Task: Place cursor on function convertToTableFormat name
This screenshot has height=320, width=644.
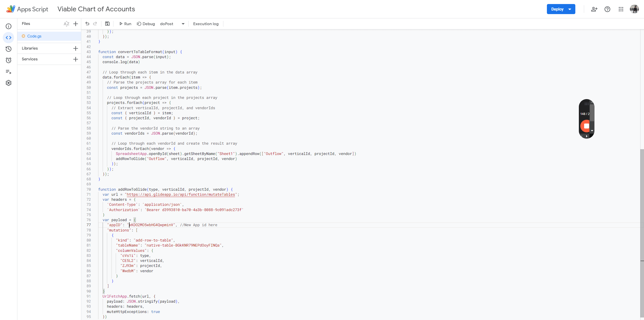Action: point(140,52)
